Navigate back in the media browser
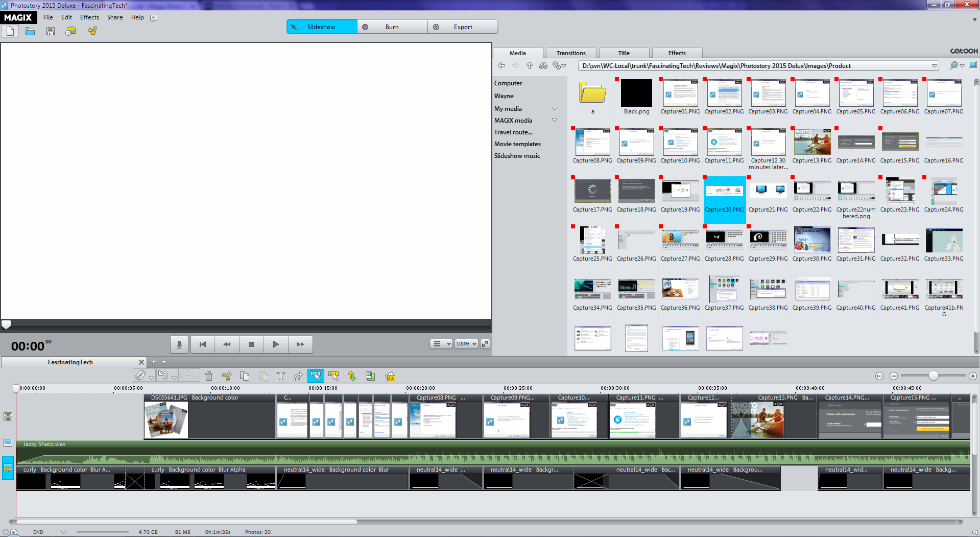The height and width of the screenshot is (537, 980). tap(501, 65)
